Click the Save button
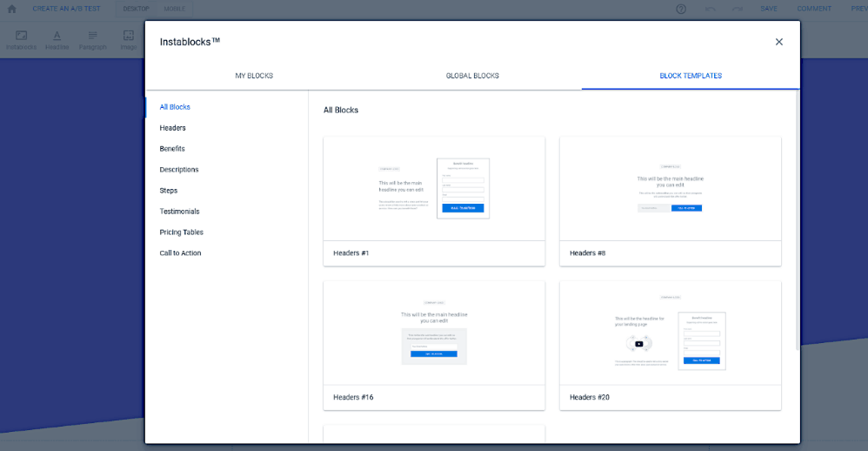This screenshot has width=868, height=451. tap(769, 9)
